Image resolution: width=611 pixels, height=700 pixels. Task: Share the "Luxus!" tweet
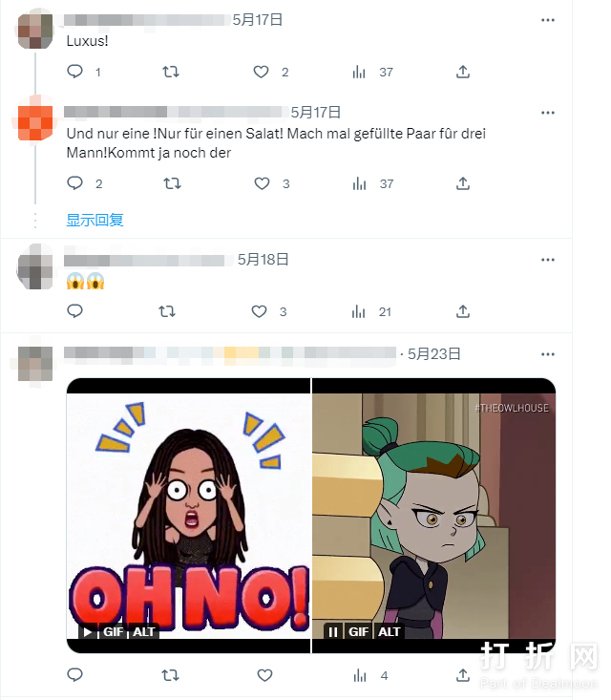pyautogui.click(x=463, y=72)
